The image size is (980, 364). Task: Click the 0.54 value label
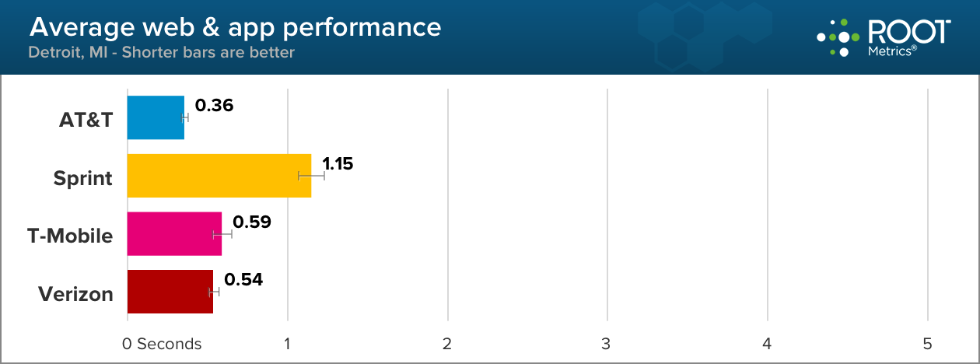243,279
